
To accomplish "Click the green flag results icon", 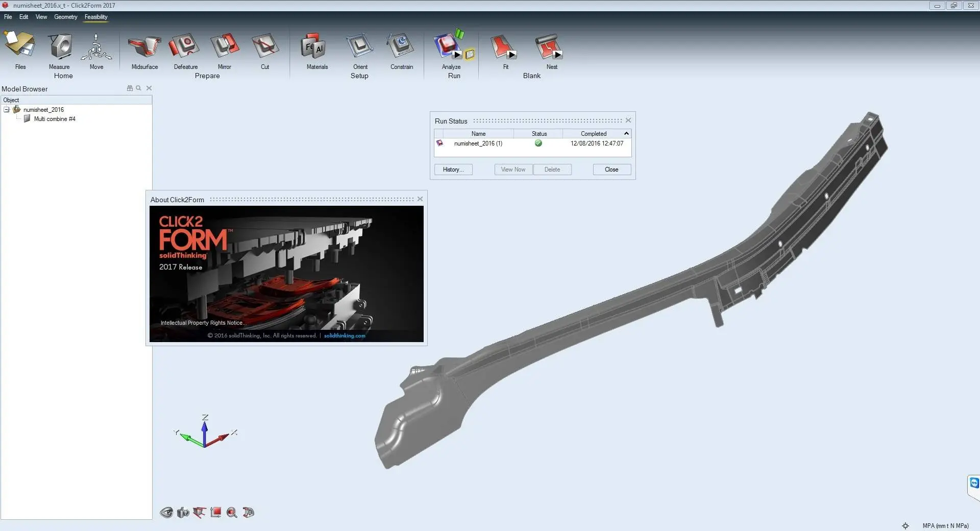I will click(x=459, y=34).
